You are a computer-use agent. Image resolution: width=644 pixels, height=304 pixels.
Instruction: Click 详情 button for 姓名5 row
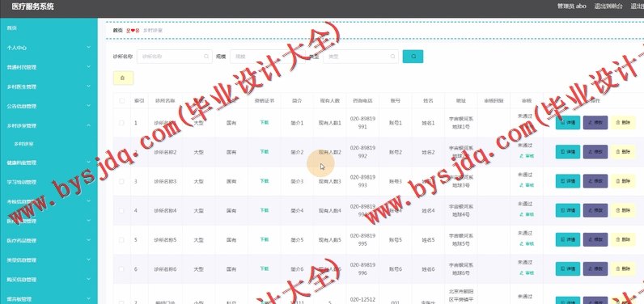(568, 239)
